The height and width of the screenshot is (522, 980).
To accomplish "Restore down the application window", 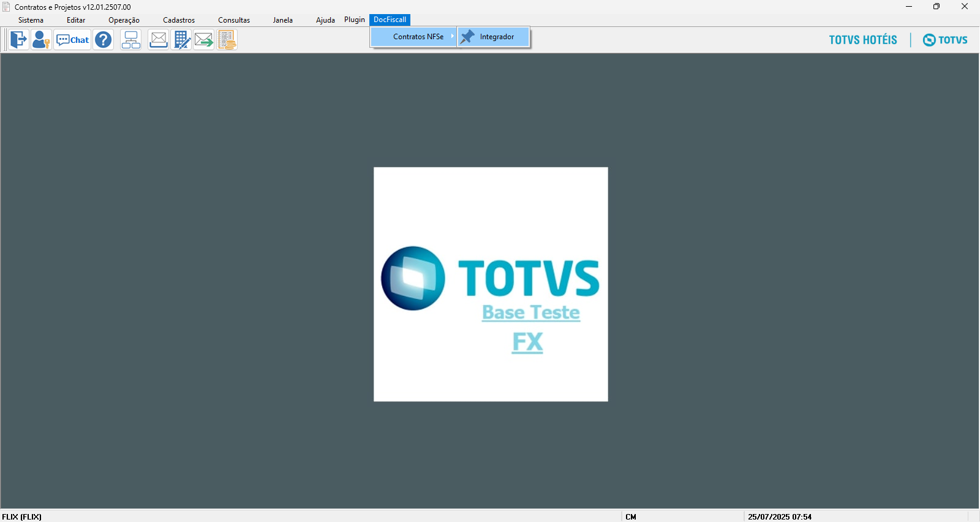I will [937, 7].
